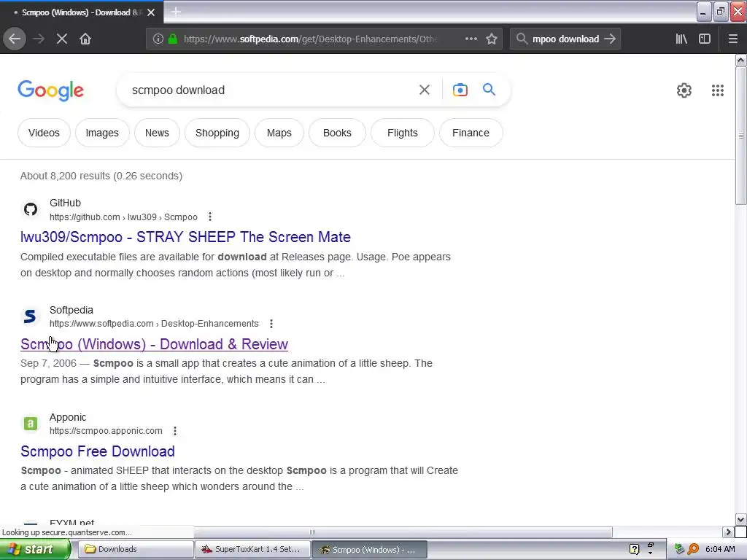This screenshot has width=747, height=560.
Task: Open the Firefox hamburger menu
Action: [x=733, y=39]
